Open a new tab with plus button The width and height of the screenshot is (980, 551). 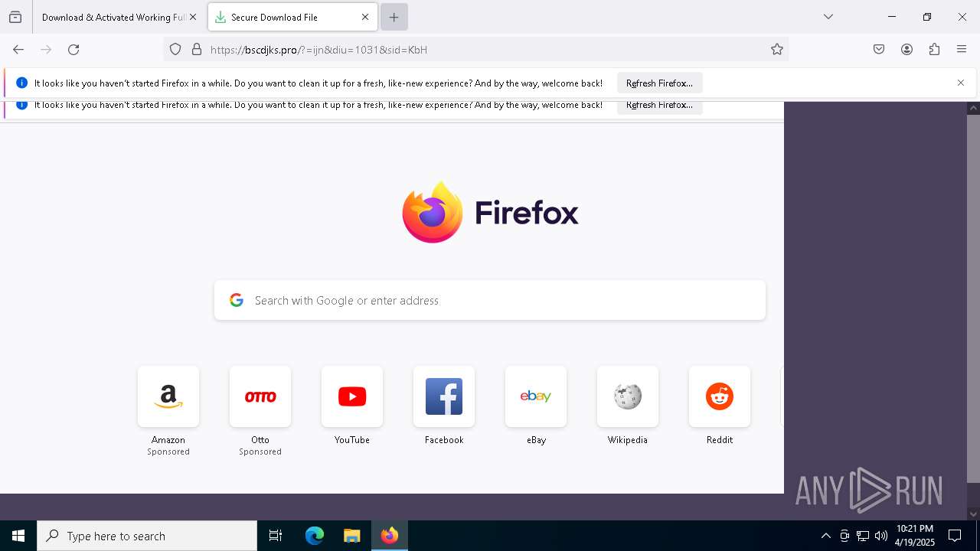394,17
